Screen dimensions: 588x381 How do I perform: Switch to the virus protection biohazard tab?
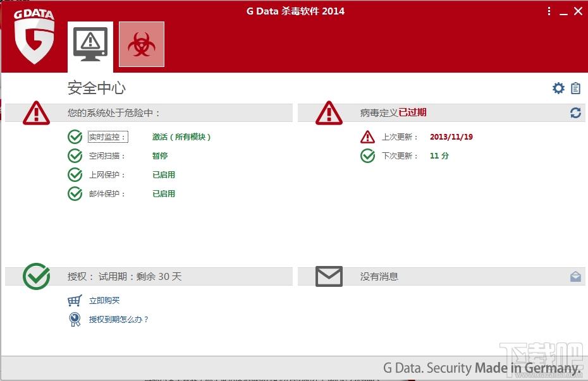tap(142, 44)
